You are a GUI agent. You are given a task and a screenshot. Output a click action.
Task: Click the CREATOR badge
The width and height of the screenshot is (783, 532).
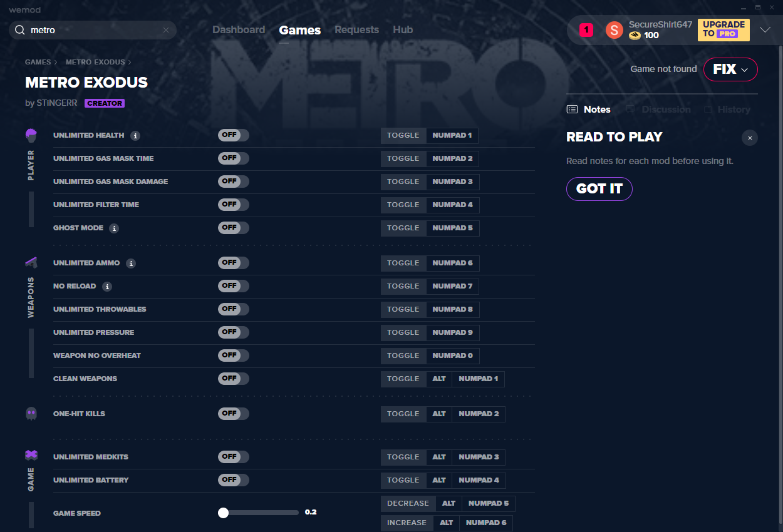105,104
